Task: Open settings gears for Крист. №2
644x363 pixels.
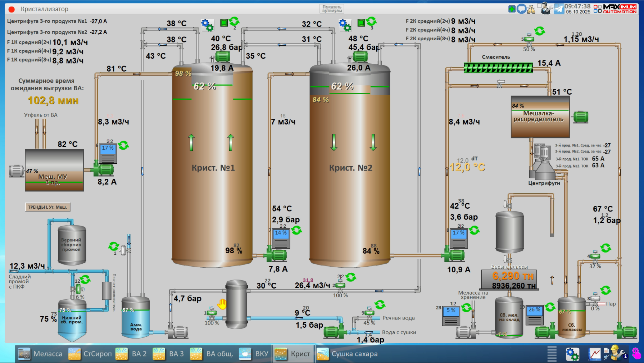Action: click(345, 25)
